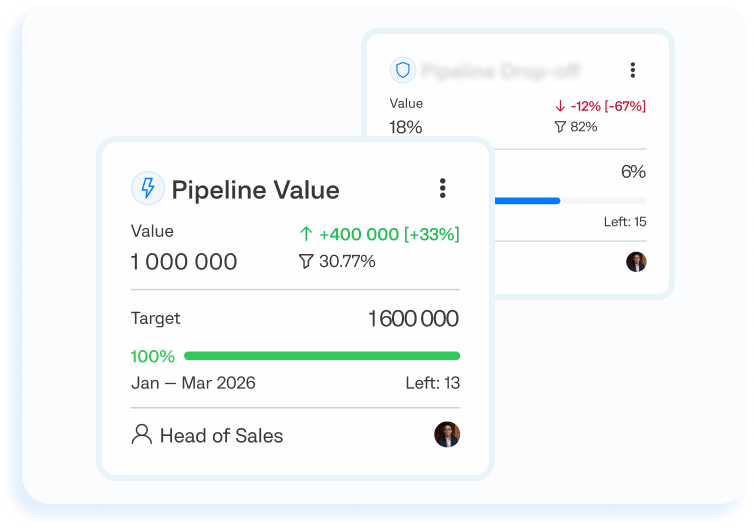Click the Left: 13 label
This screenshot has width=754, height=528.
point(433,383)
